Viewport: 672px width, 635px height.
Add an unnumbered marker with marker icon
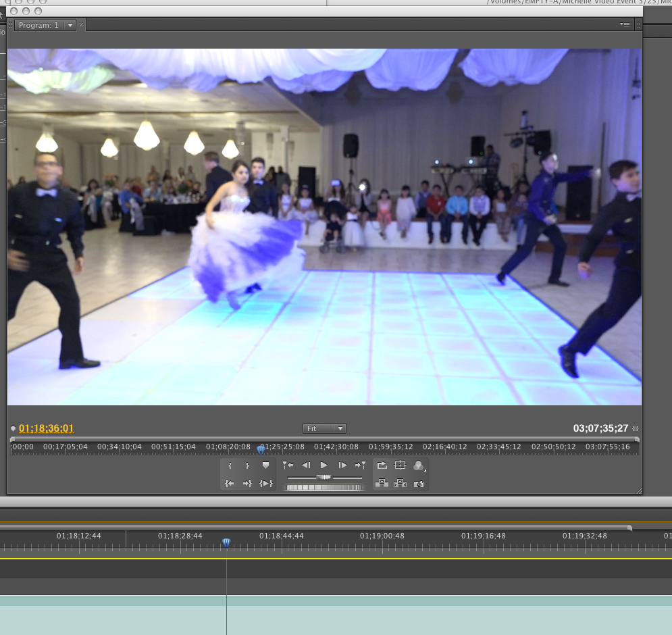pos(265,465)
